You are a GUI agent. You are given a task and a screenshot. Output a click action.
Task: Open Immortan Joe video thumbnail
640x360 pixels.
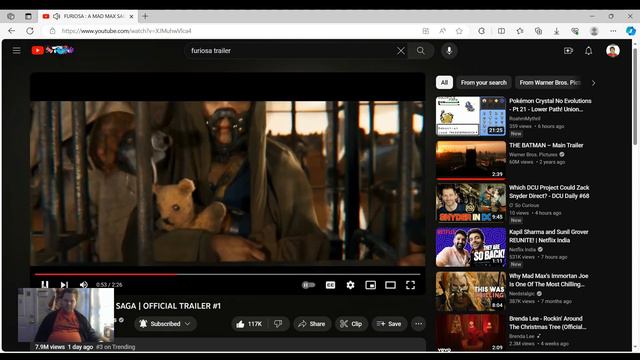click(471, 291)
